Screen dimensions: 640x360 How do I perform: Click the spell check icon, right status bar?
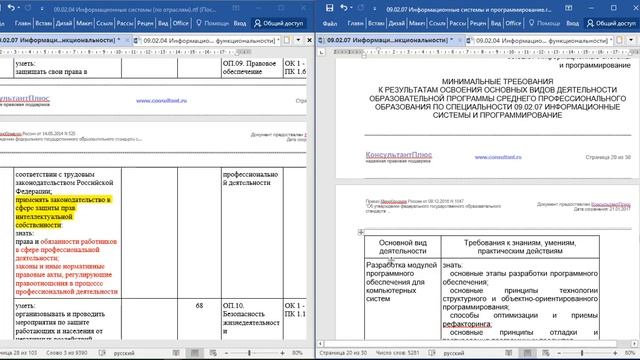[432, 353]
